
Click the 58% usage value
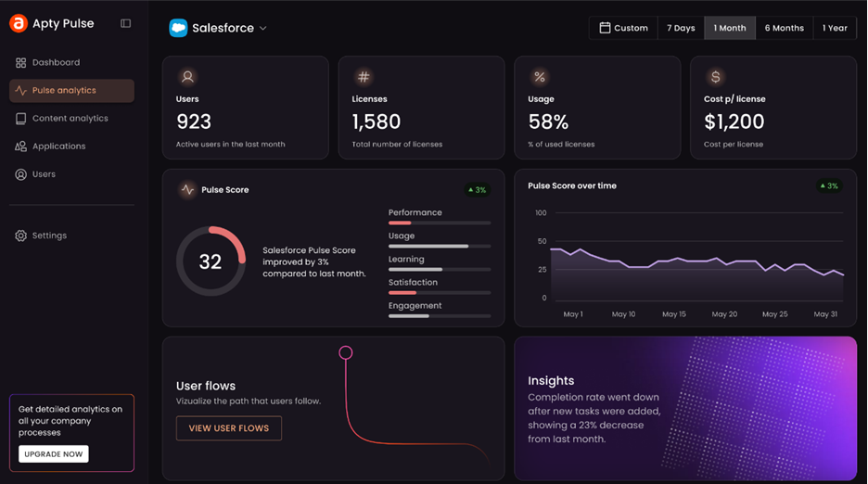(x=548, y=121)
